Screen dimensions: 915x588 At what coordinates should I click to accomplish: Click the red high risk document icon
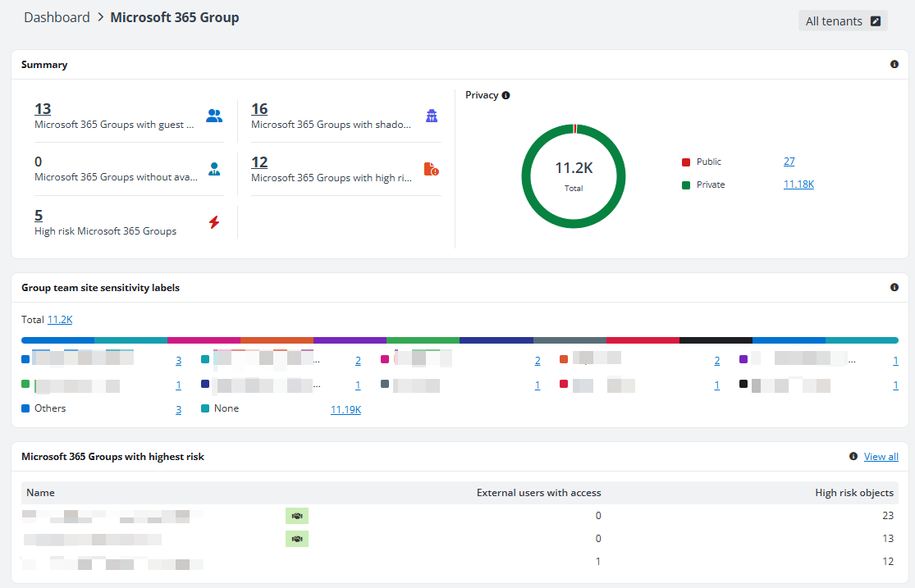[431, 169]
